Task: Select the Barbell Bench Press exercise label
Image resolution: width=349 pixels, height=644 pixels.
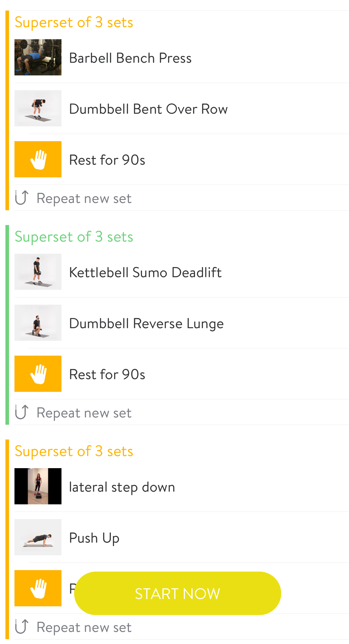Action: pyautogui.click(x=130, y=58)
